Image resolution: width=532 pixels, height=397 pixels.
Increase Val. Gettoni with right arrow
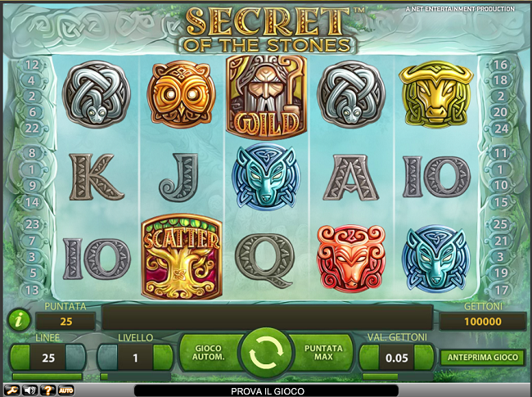[x=424, y=357]
